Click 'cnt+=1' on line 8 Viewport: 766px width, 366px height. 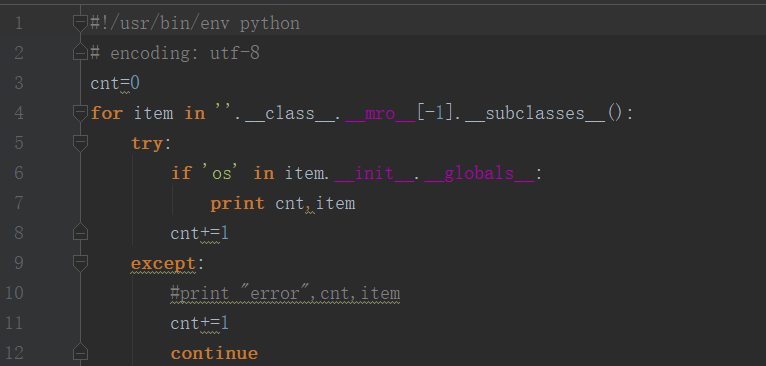click(200, 233)
